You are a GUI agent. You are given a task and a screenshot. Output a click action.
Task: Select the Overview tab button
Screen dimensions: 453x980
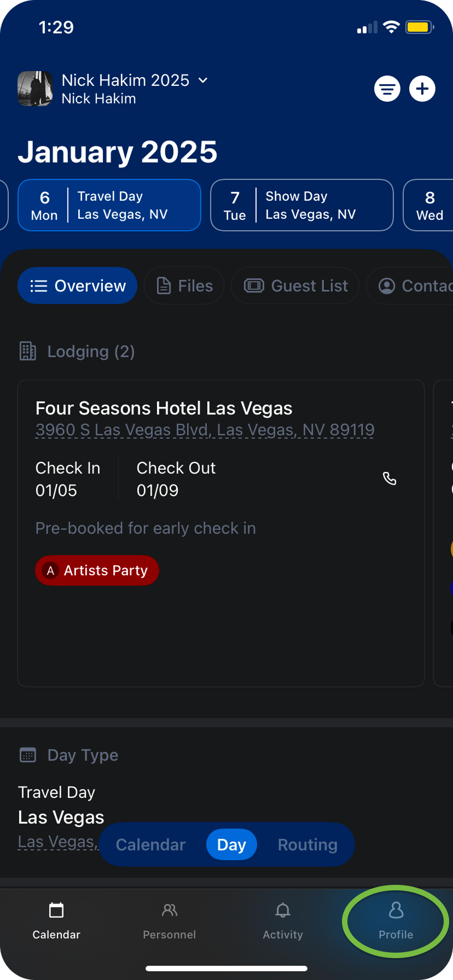pyautogui.click(x=78, y=286)
